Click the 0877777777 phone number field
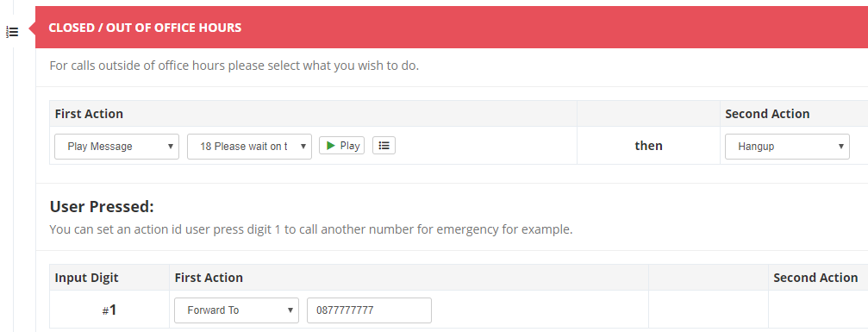The image size is (868, 332). (x=369, y=310)
